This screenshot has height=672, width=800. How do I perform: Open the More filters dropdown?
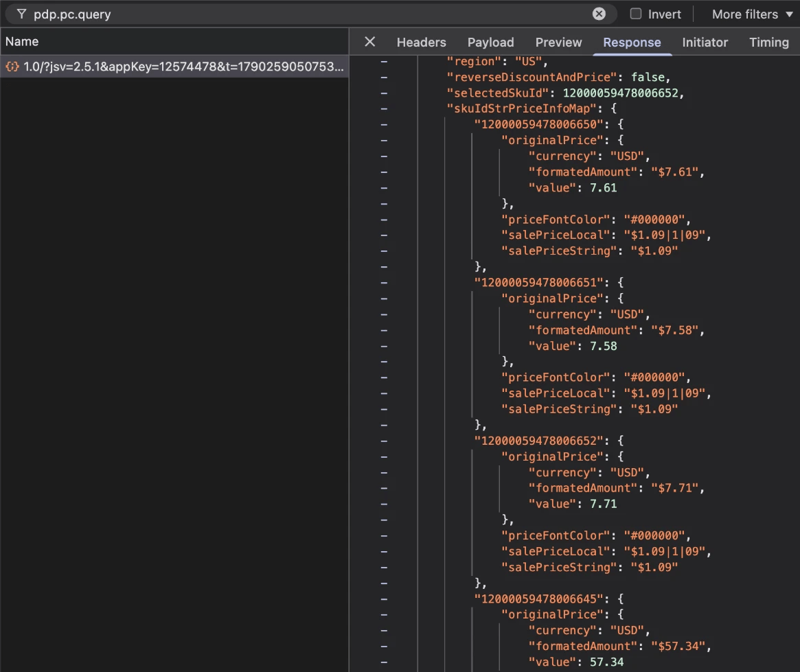(x=752, y=14)
